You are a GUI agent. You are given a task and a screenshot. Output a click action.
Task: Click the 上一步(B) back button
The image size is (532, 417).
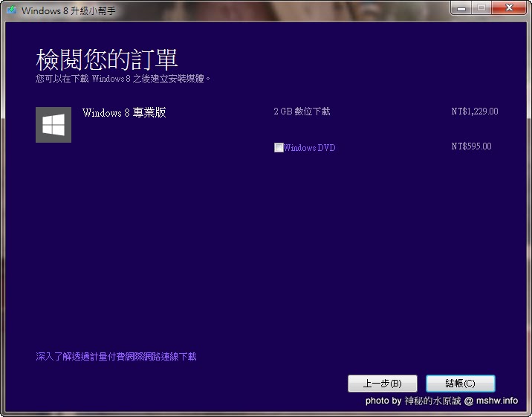383,384
